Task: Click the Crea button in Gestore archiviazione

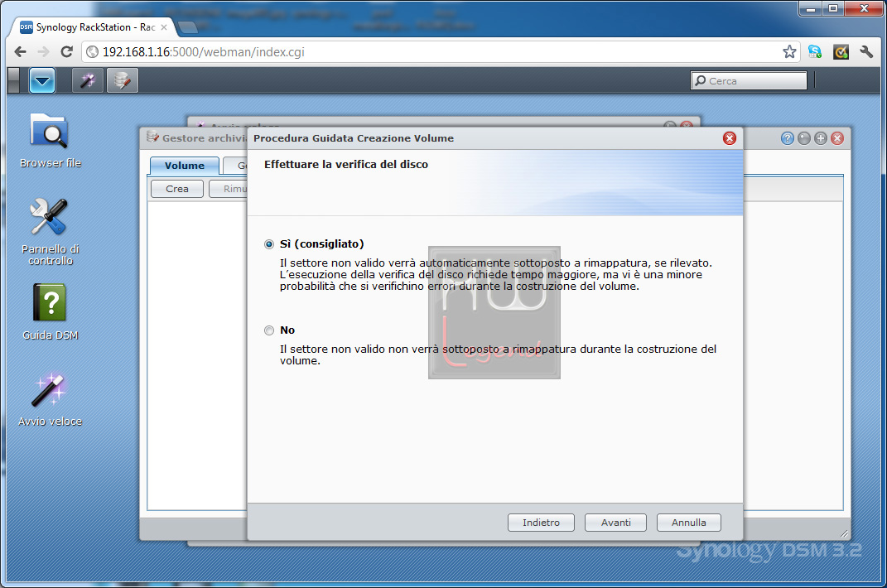Action: [177, 189]
